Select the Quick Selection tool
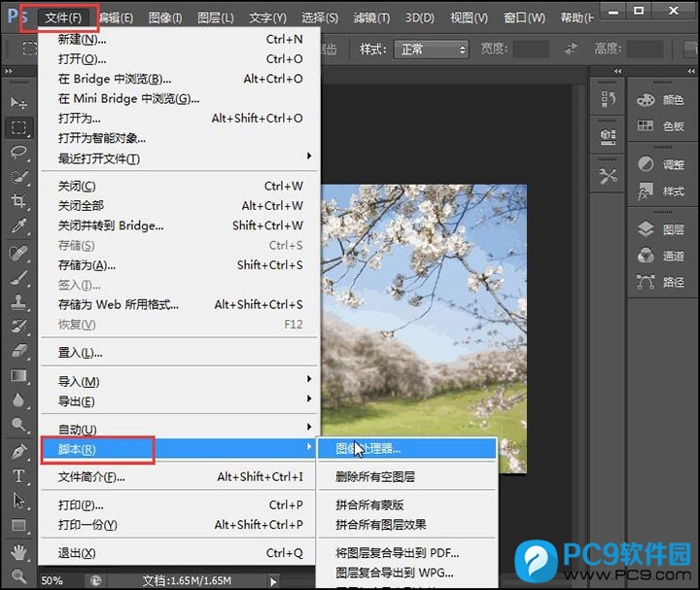Image resolution: width=700 pixels, height=590 pixels. [18, 176]
